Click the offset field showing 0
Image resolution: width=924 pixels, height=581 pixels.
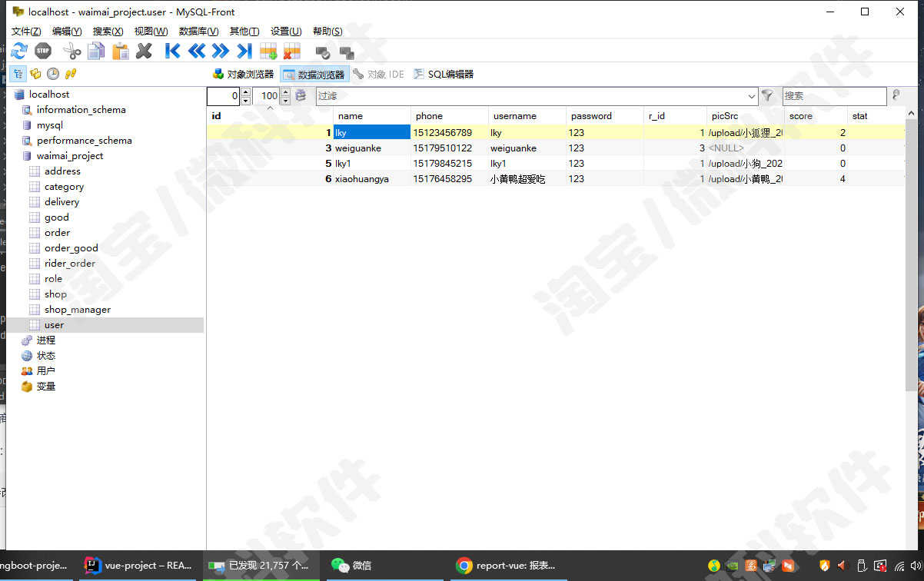click(224, 96)
